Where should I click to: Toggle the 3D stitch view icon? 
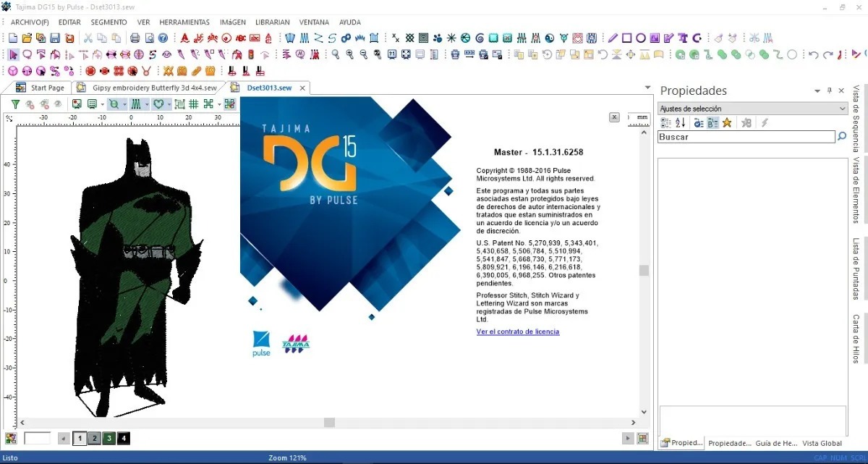[x=136, y=104]
